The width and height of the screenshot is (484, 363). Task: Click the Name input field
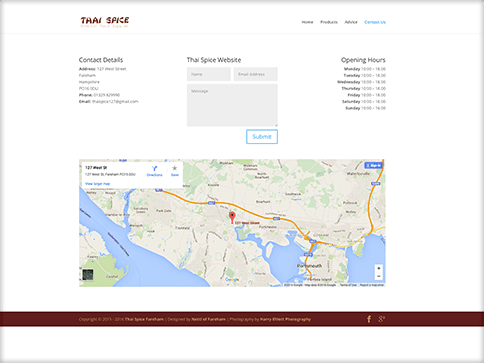tap(209, 74)
